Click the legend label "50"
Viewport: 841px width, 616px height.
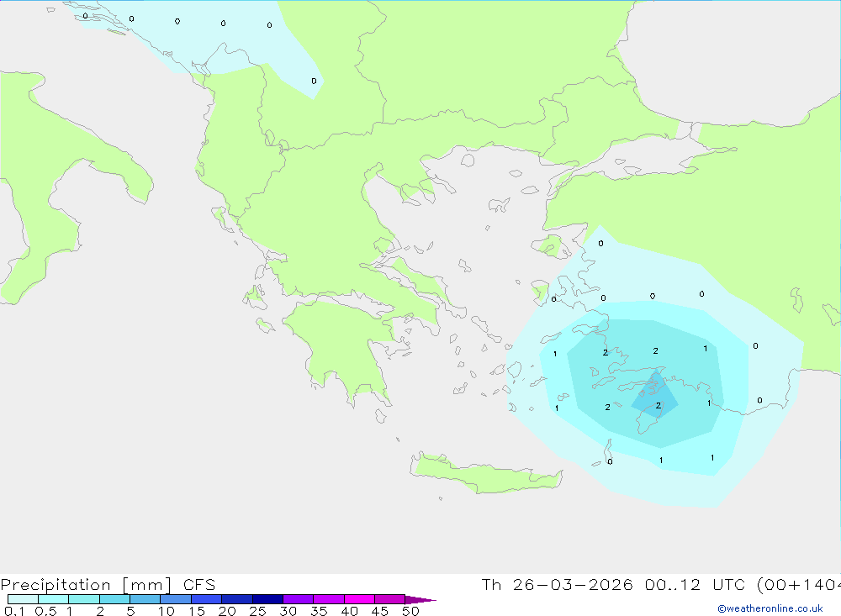point(410,611)
